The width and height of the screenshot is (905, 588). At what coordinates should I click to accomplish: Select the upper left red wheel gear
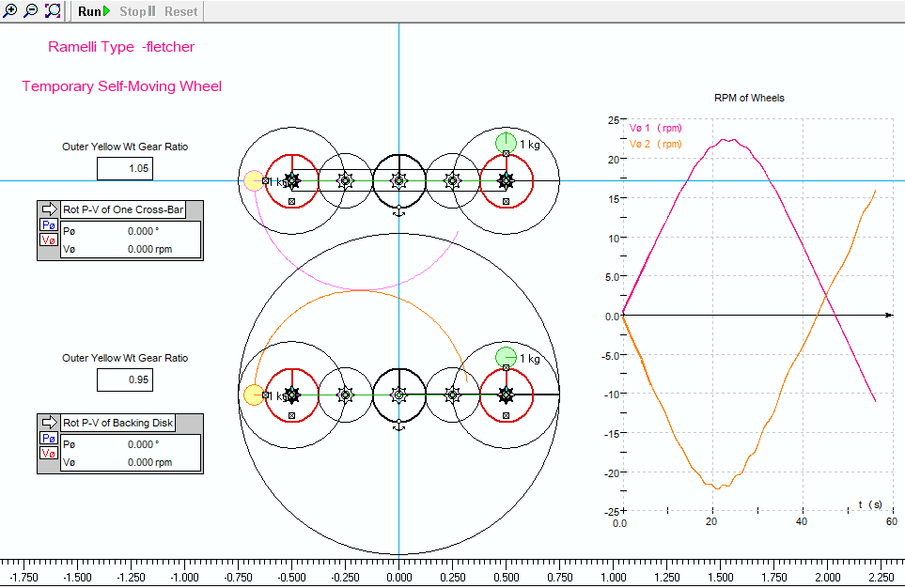292,180
